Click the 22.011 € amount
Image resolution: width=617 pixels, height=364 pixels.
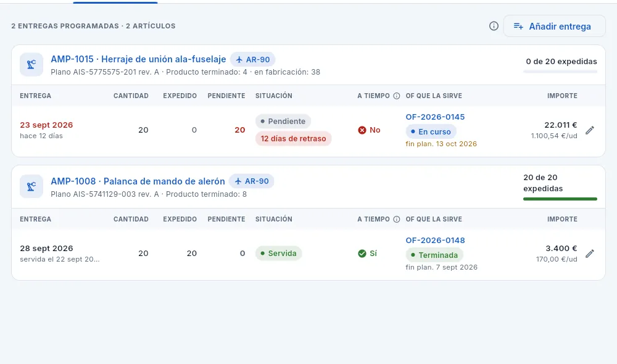560,125
